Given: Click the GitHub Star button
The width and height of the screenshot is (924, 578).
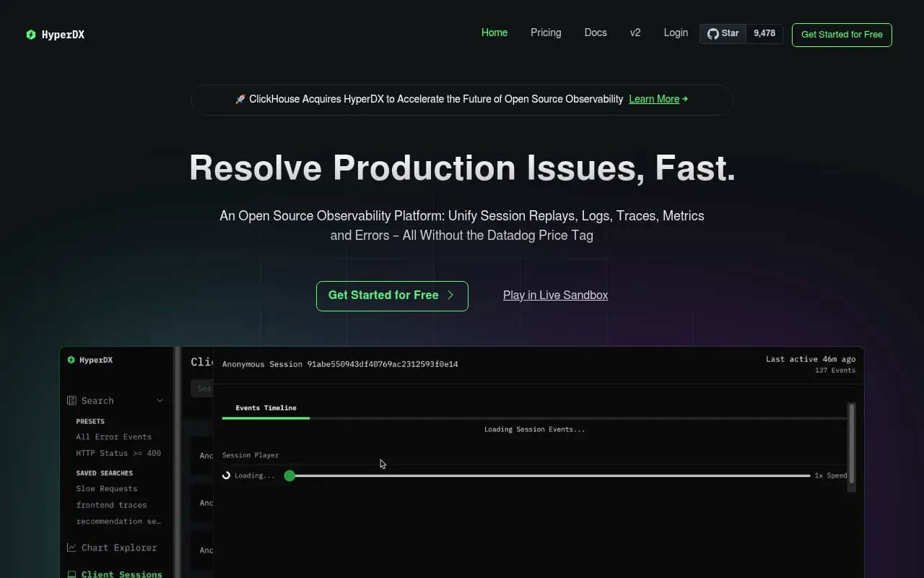Looking at the screenshot, I should [723, 33].
